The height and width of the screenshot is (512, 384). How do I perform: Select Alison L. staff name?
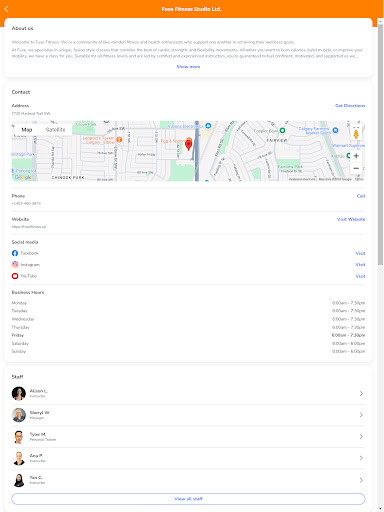tap(39, 391)
